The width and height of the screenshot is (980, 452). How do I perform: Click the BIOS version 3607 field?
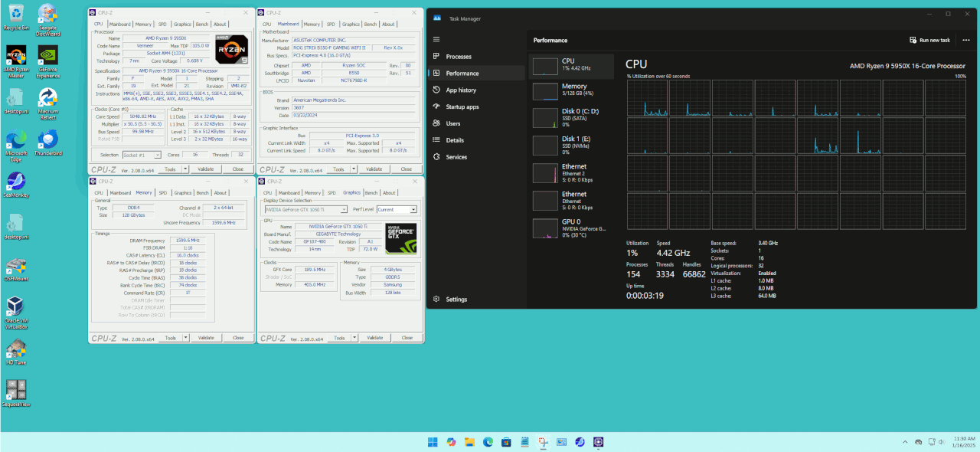coord(354,107)
